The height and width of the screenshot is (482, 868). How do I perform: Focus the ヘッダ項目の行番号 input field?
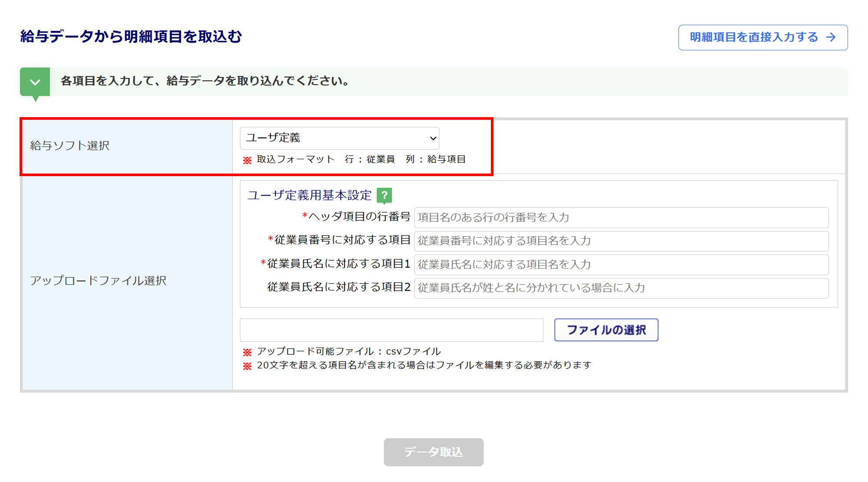pos(621,217)
